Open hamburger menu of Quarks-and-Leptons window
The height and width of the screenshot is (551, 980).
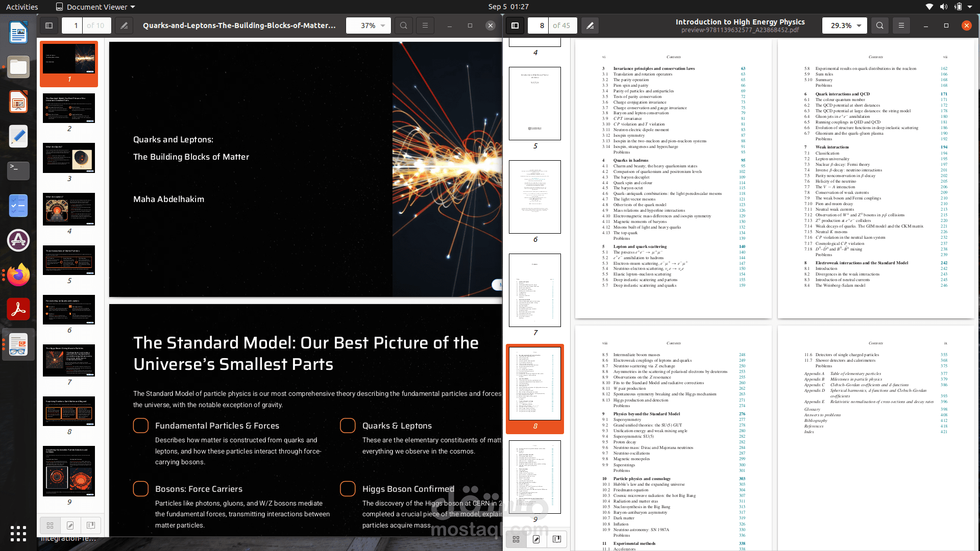point(425,26)
